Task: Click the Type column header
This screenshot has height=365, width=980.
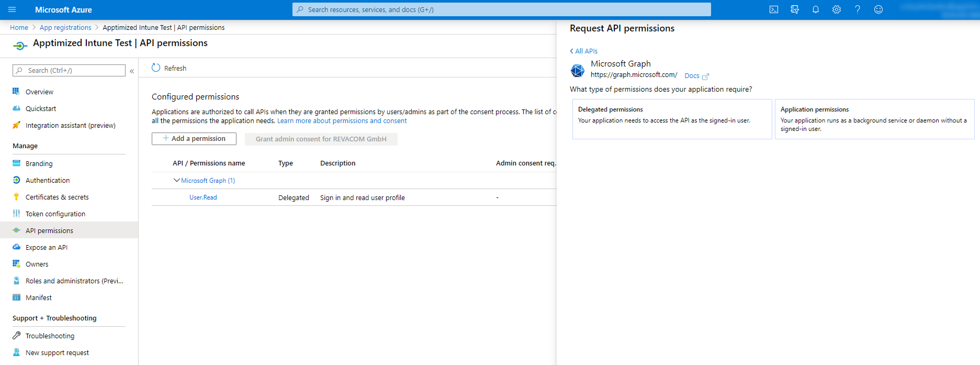Action: [x=286, y=163]
